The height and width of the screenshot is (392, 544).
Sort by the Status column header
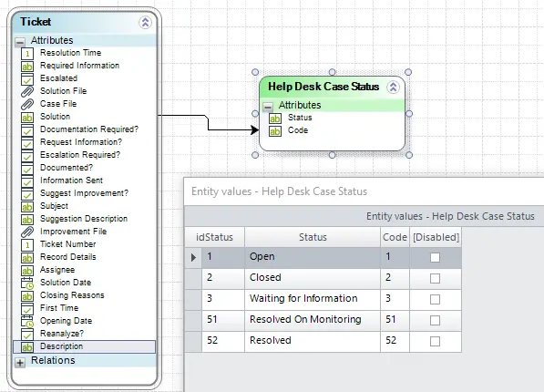[x=313, y=237]
